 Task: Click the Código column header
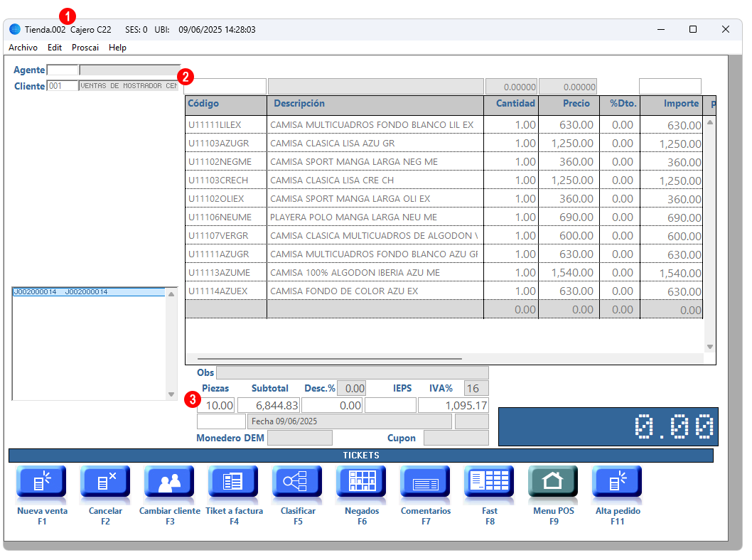coord(226,104)
